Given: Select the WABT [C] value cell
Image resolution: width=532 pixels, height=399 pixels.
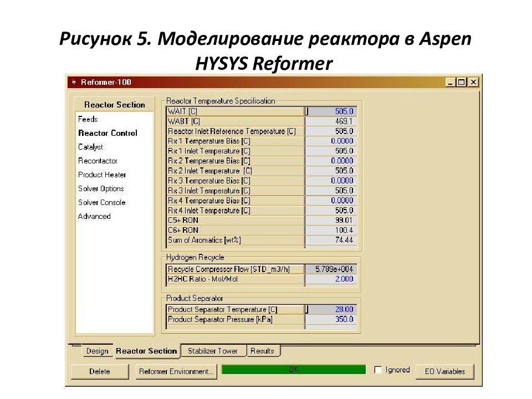Looking at the screenshot, I should tap(331, 121).
